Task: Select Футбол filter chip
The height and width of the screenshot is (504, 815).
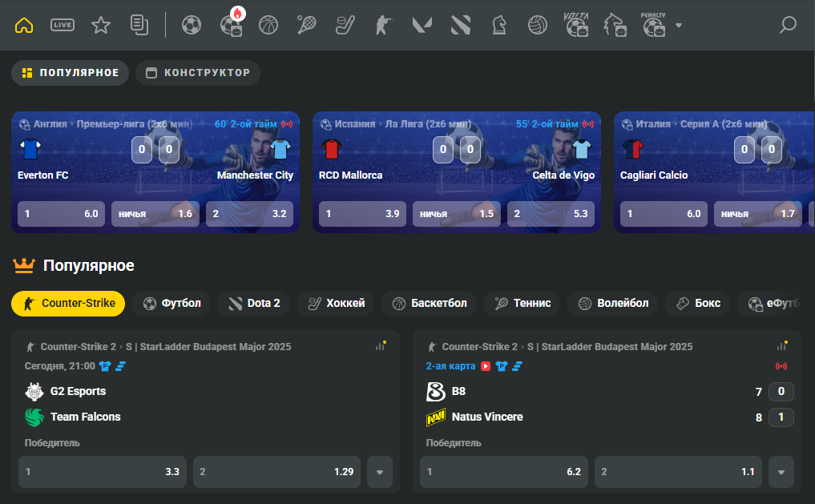Action: coord(171,304)
